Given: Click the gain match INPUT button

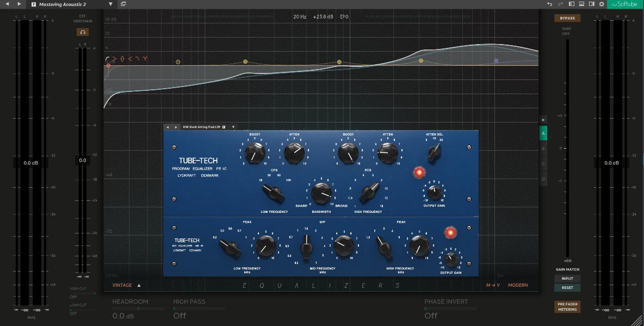Looking at the screenshot, I should tap(567, 279).
